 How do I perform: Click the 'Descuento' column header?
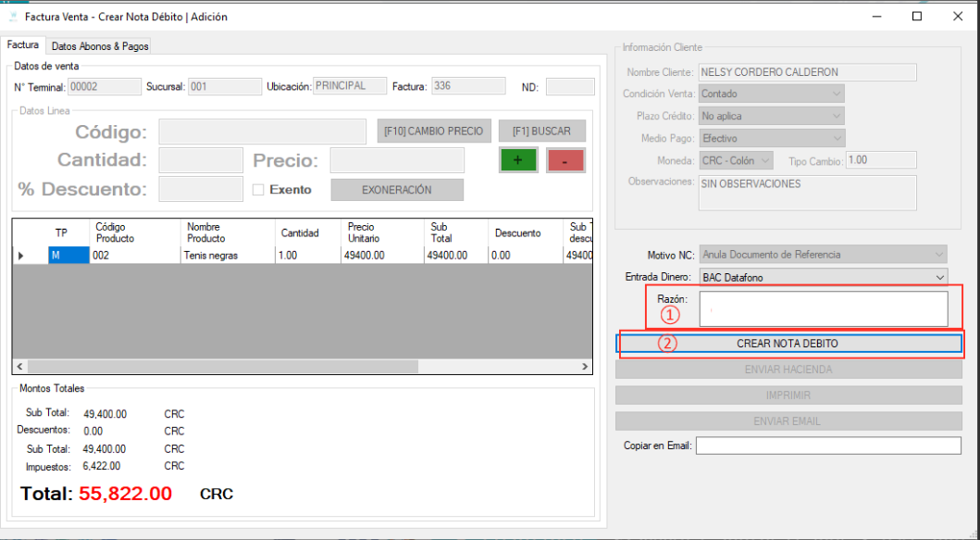[x=525, y=232]
